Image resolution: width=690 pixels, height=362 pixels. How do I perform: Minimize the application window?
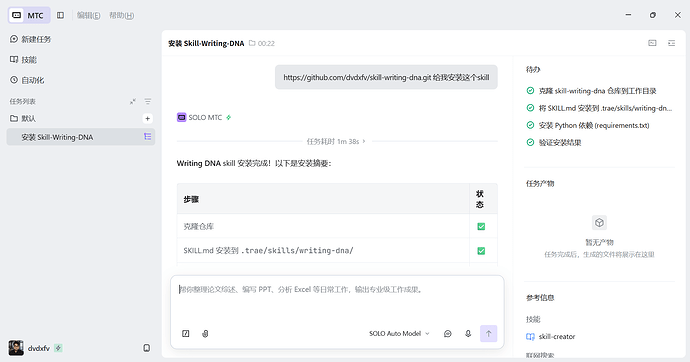coord(628,15)
